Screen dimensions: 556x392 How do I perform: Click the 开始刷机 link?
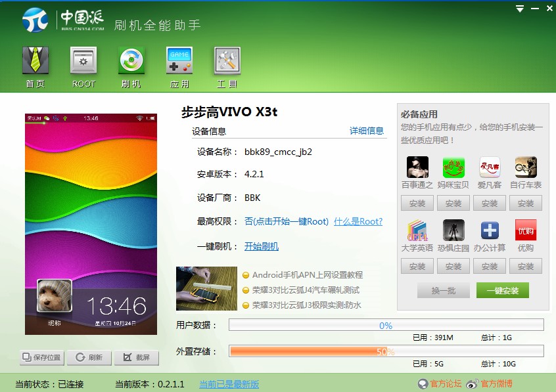tap(262, 246)
